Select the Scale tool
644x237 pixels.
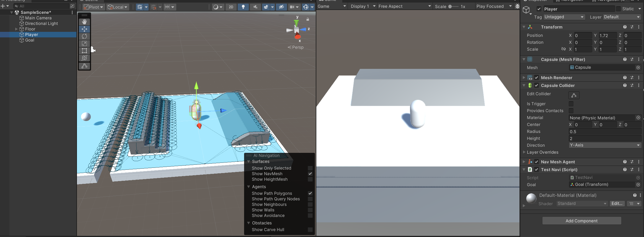pyautogui.click(x=84, y=43)
